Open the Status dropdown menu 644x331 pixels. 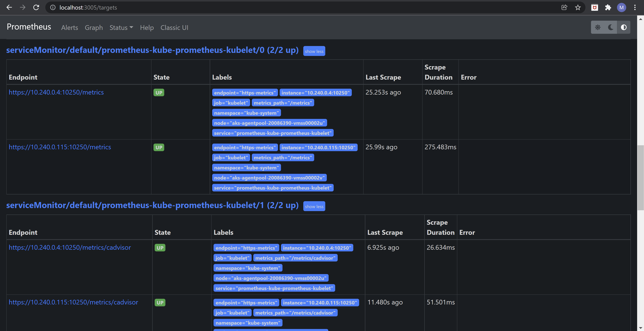(x=121, y=28)
